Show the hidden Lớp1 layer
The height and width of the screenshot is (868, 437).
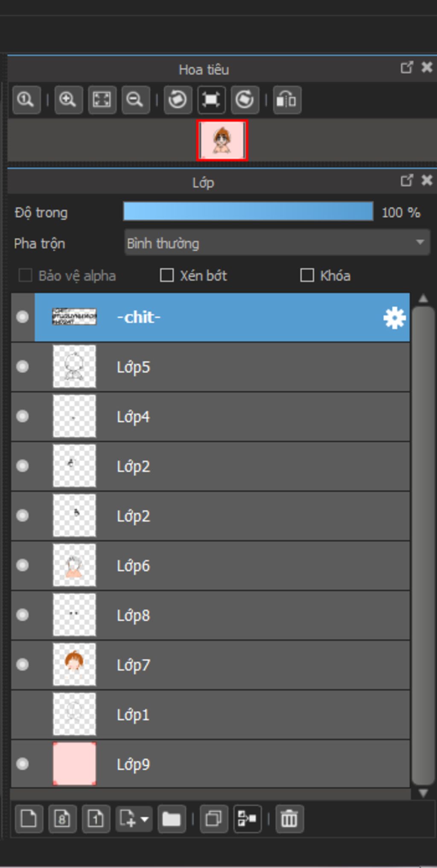(23, 714)
